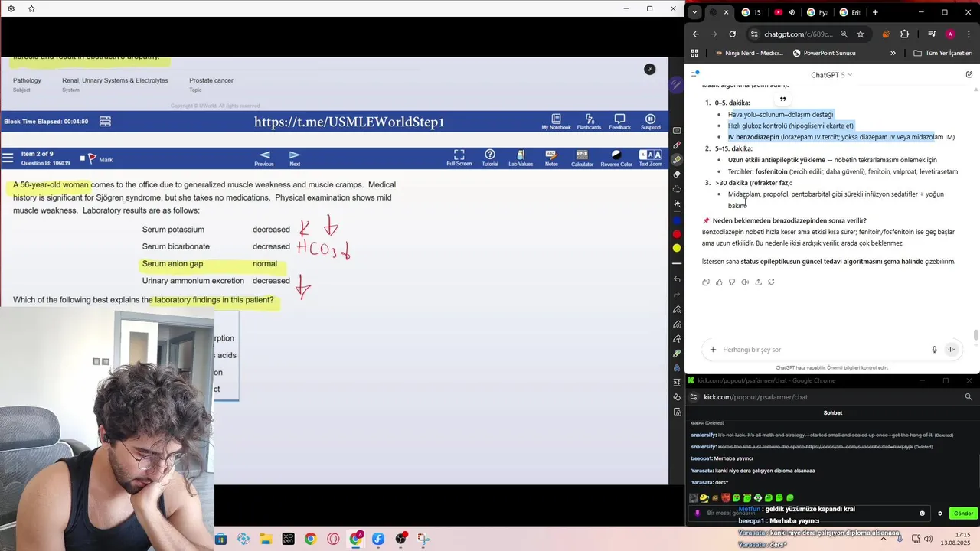
Task: Open the Tutorial help icon
Action: click(490, 158)
